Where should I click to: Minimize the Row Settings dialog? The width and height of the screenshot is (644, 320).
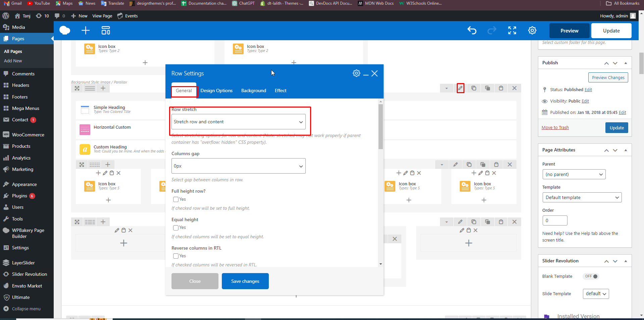[366, 74]
